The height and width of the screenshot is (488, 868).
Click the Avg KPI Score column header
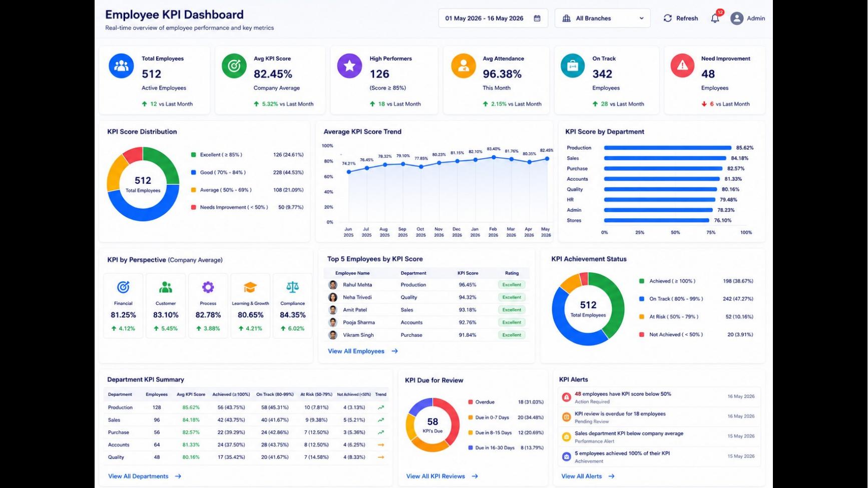tap(191, 394)
